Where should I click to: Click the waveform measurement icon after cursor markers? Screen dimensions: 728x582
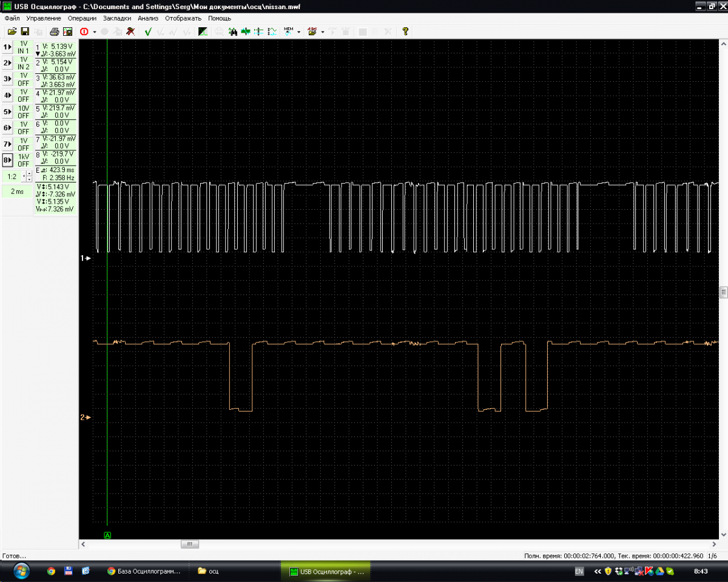pyautogui.click(x=272, y=31)
